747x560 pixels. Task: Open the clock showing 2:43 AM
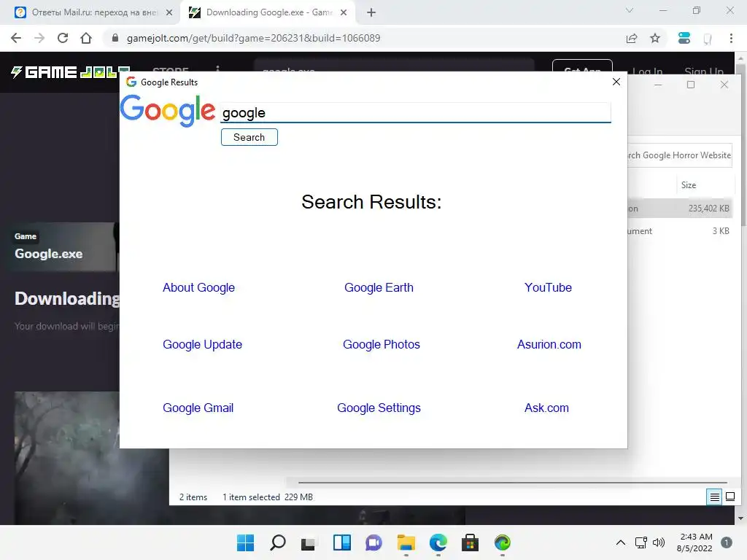tap(694, 542)
